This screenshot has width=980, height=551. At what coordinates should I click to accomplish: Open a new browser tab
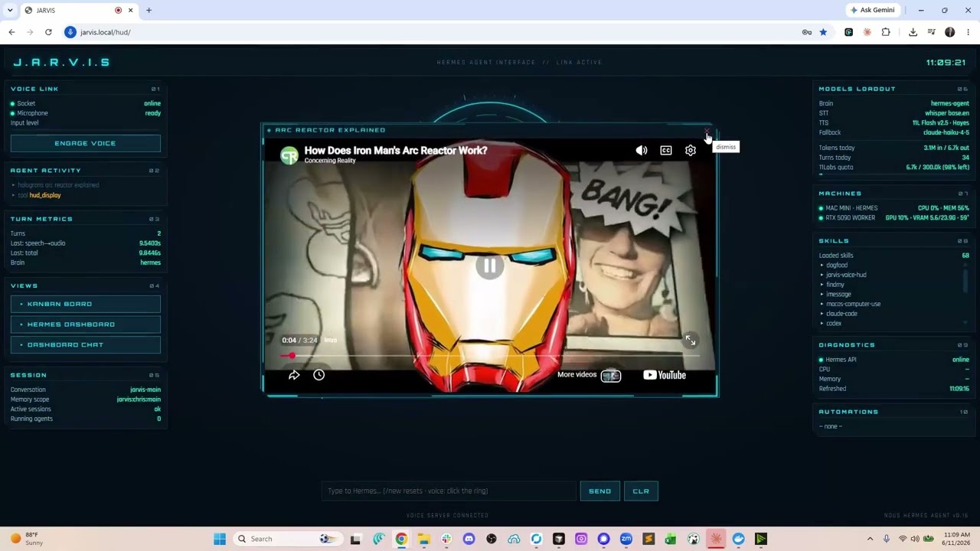tap(149, 10)
